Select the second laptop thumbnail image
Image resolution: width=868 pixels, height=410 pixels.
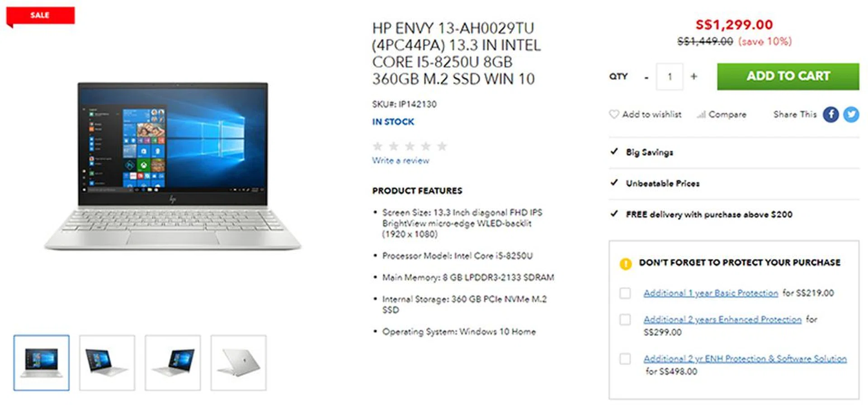click(107, 363)
